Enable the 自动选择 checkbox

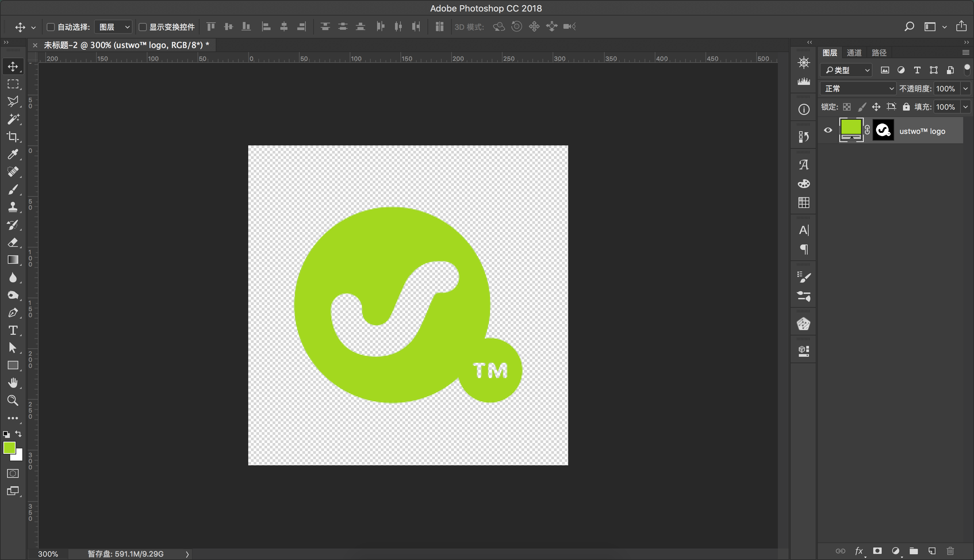[x=50, y=27]
